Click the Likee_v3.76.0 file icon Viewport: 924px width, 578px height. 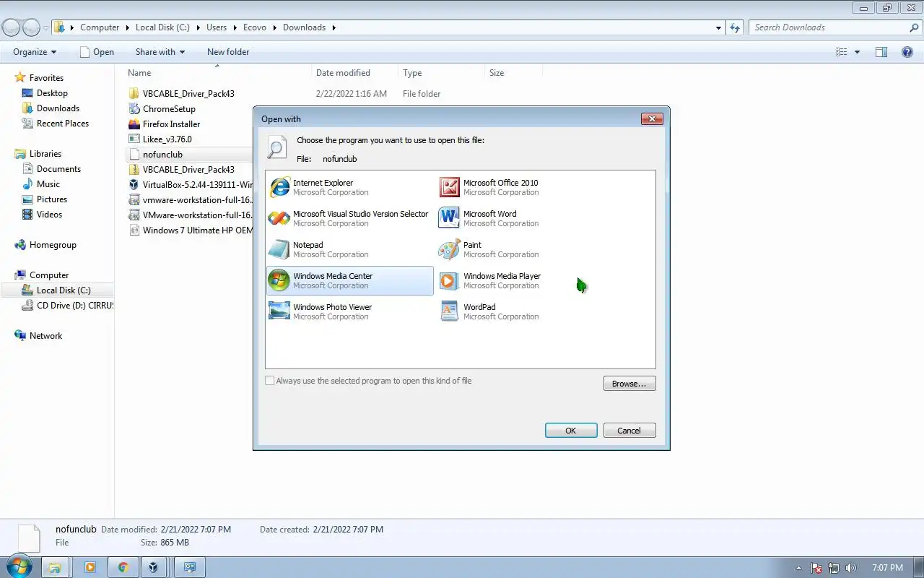pos(134,139)
